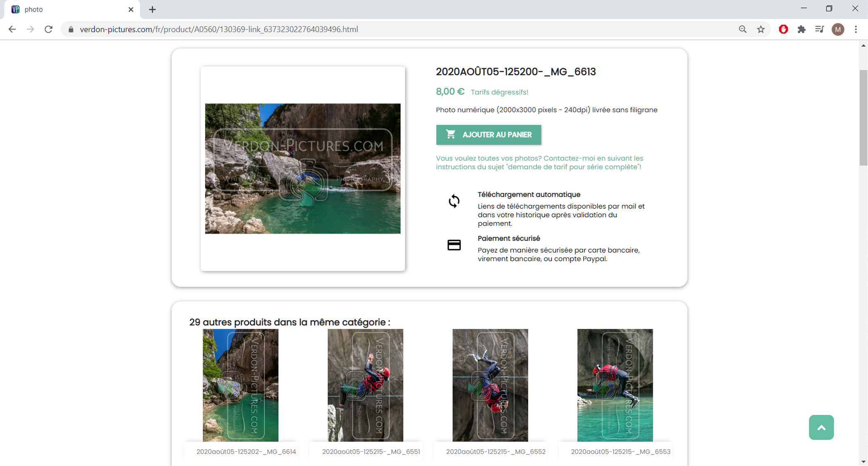This screenshot has height=466, width=868.
Task: Bookmark this page with star icon
Action: (x=761, y=29)
